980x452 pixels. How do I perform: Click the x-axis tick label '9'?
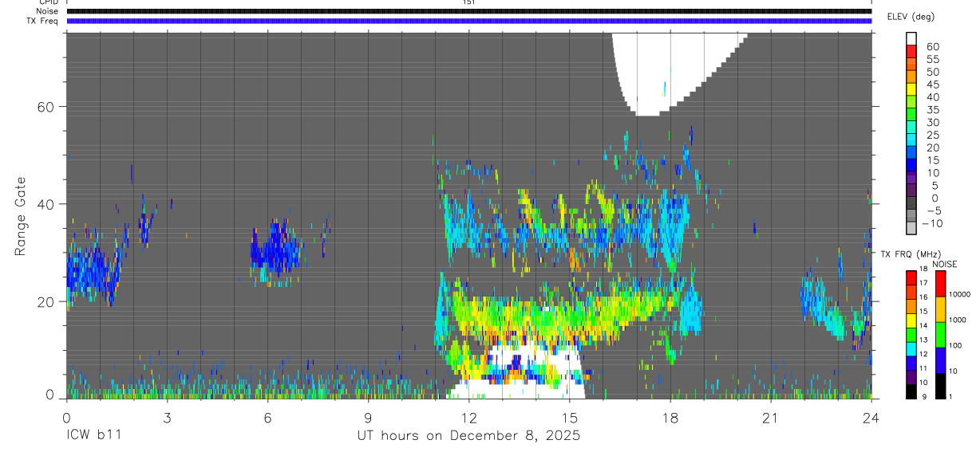tap(368, 417)
